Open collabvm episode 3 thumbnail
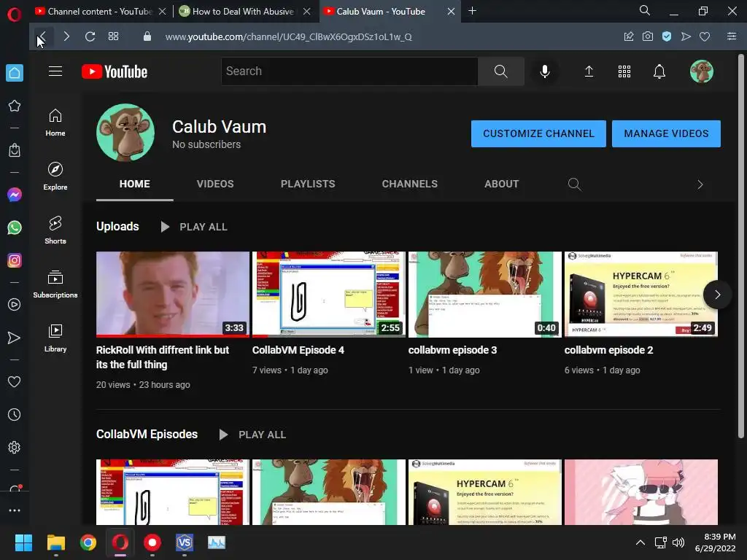747x560 pixels. point(485,295)
